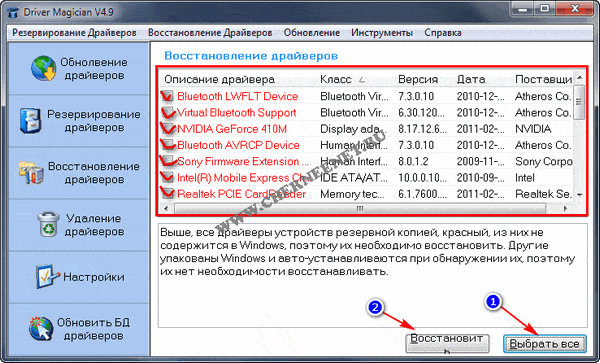Screen dimensions: 600x363
Task: Click version 8.17.12.6 in NVIDIA row
Action: tap(422, 129)
